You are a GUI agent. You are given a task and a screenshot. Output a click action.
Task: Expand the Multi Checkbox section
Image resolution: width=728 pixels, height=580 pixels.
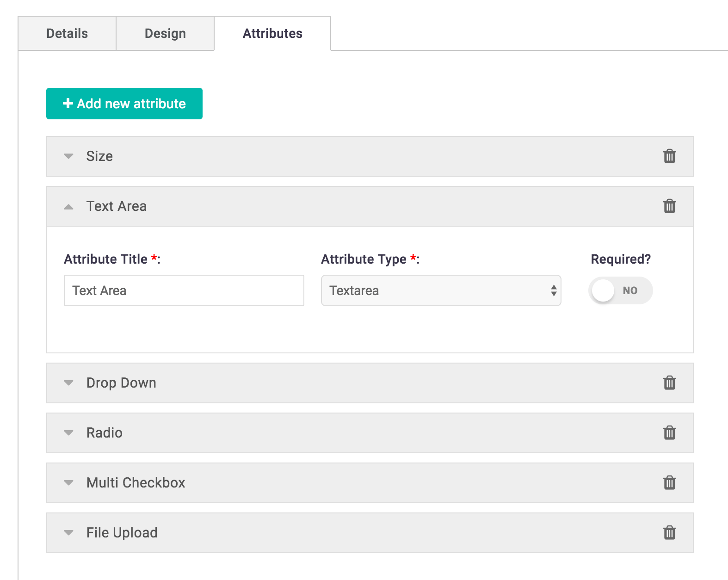69,483
